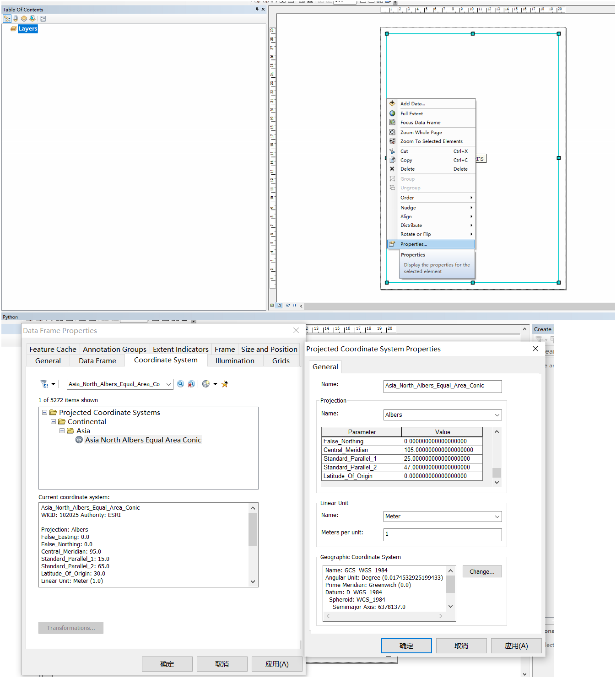Open Table Of Contents Options icon
Viewport: 616px width, 678px height.
(x=43, y=19)
